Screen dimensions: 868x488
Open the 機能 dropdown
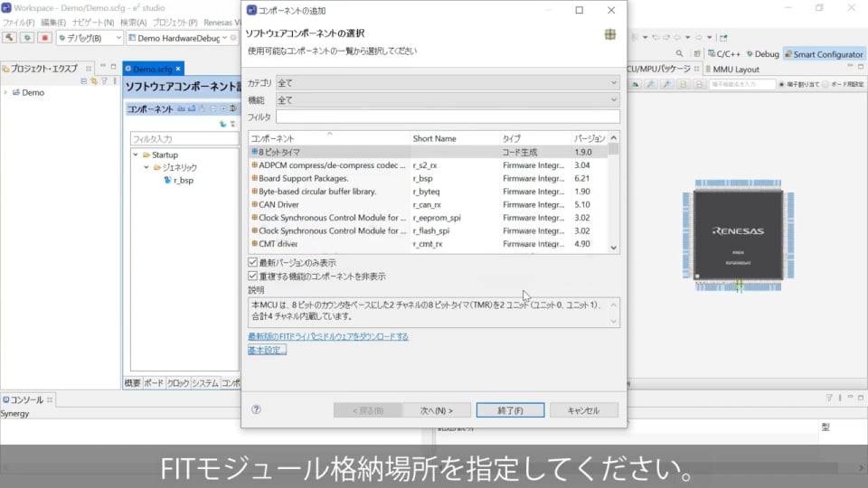(x=448, y=100)
